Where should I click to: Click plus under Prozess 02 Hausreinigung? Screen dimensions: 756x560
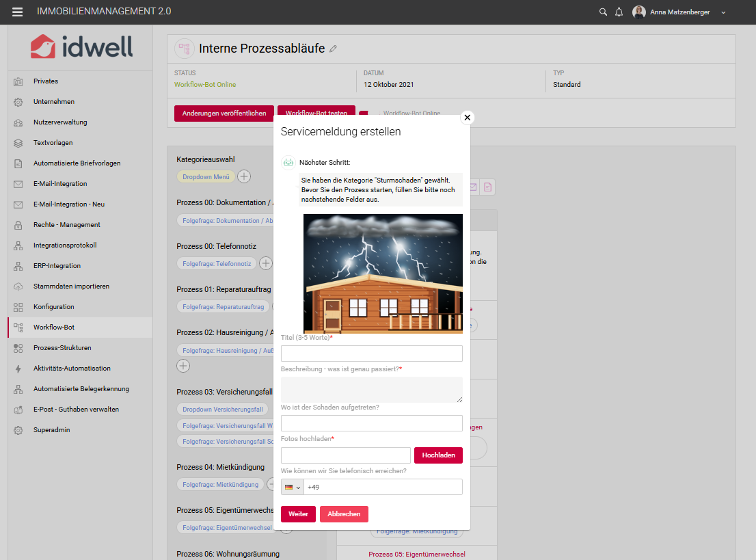click(x=183, y=366)
